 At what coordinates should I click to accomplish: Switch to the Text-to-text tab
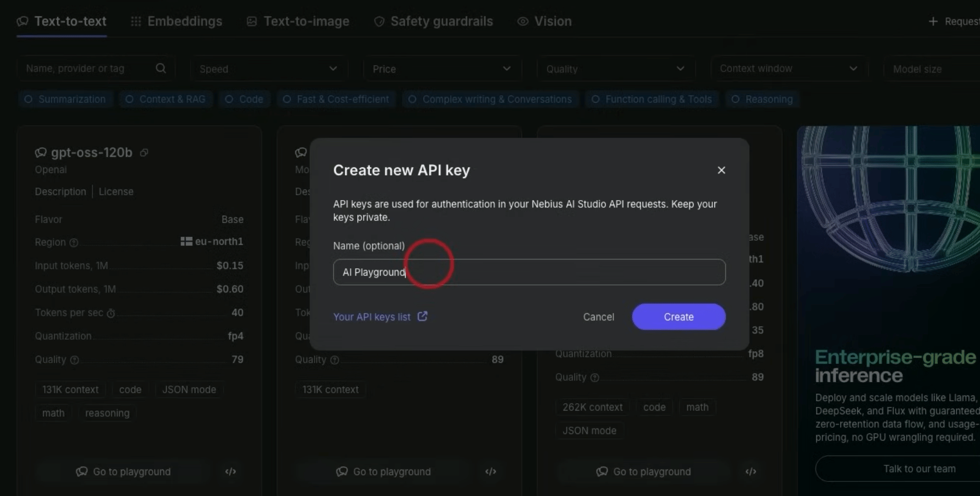[x=61, y=21]
